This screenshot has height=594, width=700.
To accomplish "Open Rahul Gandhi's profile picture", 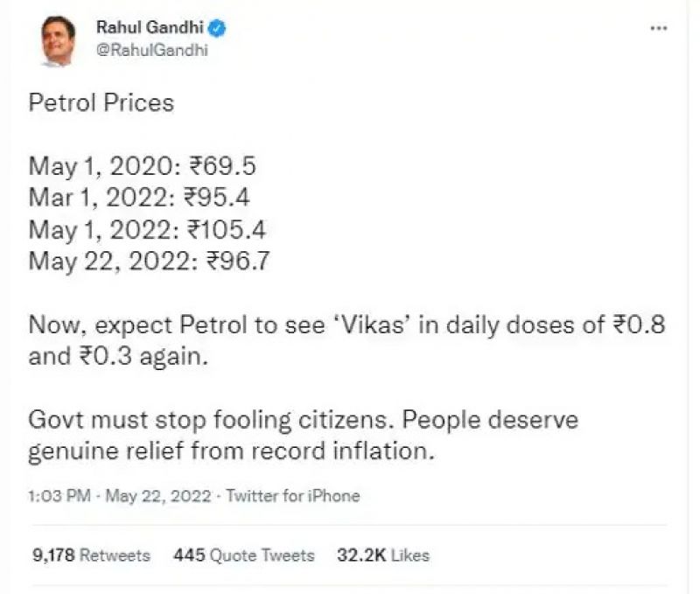I will (59, 39).
